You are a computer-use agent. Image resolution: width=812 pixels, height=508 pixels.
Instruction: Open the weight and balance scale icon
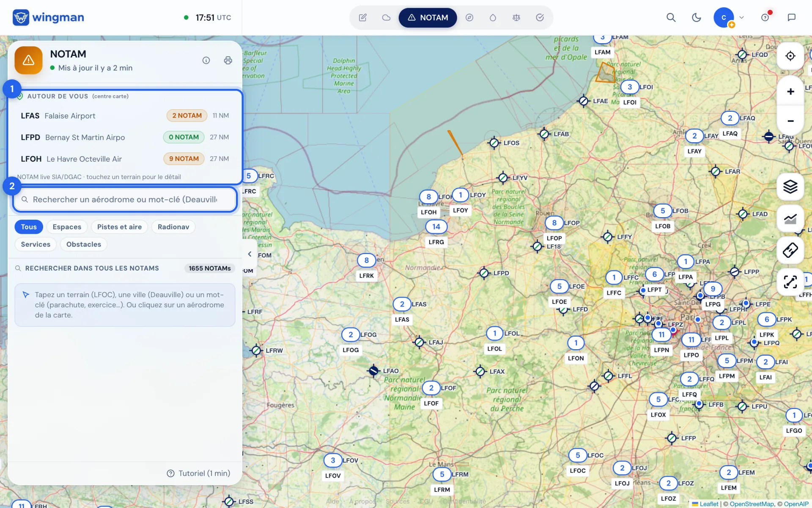tap(516, 17)
